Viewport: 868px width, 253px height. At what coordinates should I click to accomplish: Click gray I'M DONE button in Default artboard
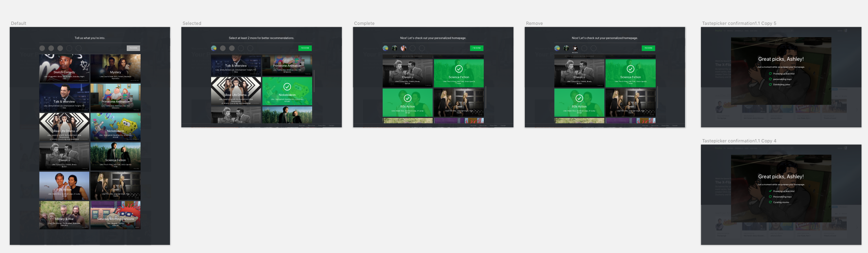tap(133, 48)
